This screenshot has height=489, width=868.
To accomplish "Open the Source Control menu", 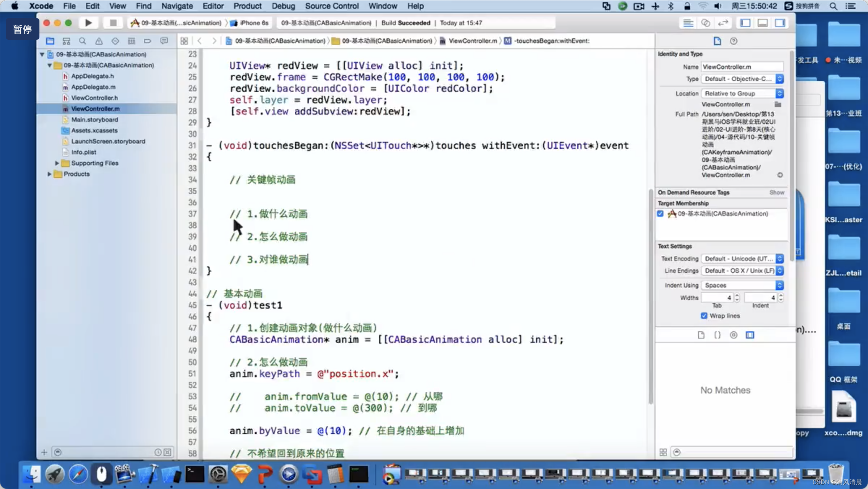I will pyautogui.click(x=331, y=5).
